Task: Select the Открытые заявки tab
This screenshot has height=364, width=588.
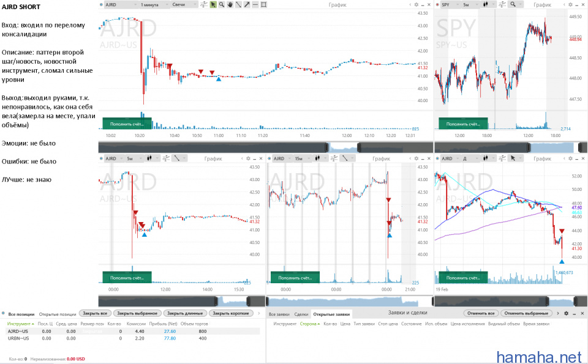Action: tap(331, 314)
